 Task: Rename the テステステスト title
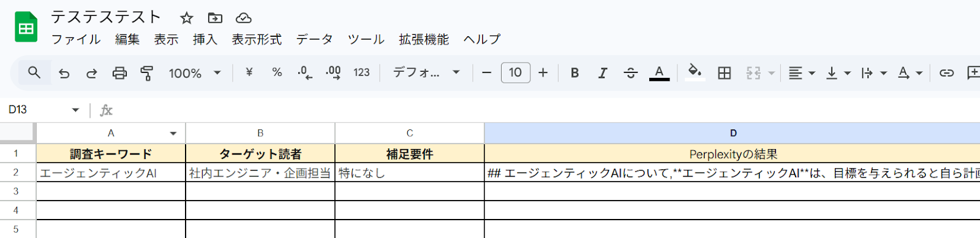tap(106, 17)
